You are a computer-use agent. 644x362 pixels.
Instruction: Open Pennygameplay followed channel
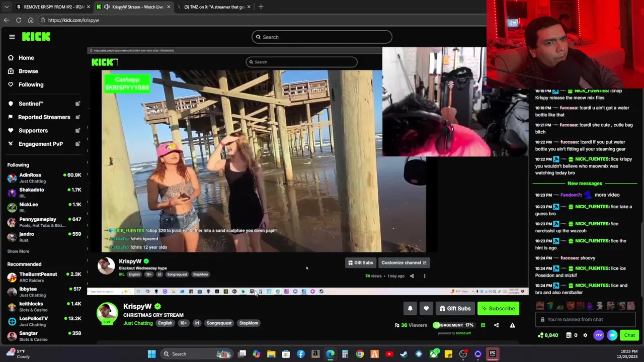[44, 222]
